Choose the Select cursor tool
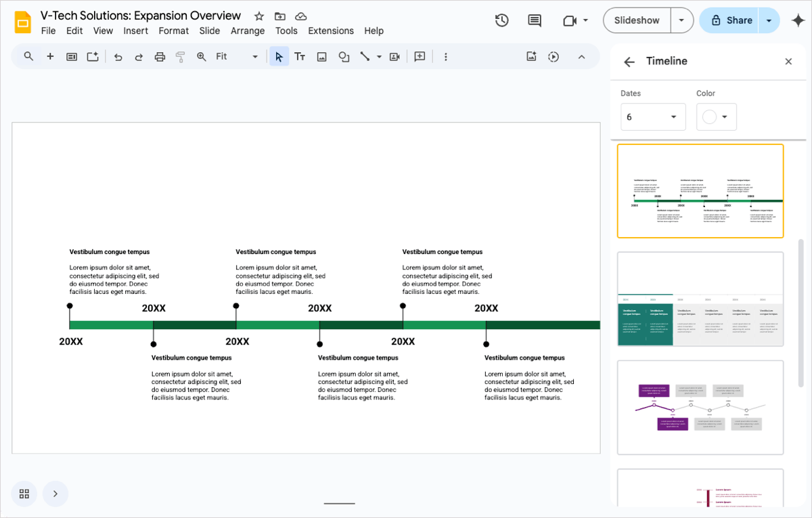The height and width of the screenshot is (518, 812). point(279,57)
